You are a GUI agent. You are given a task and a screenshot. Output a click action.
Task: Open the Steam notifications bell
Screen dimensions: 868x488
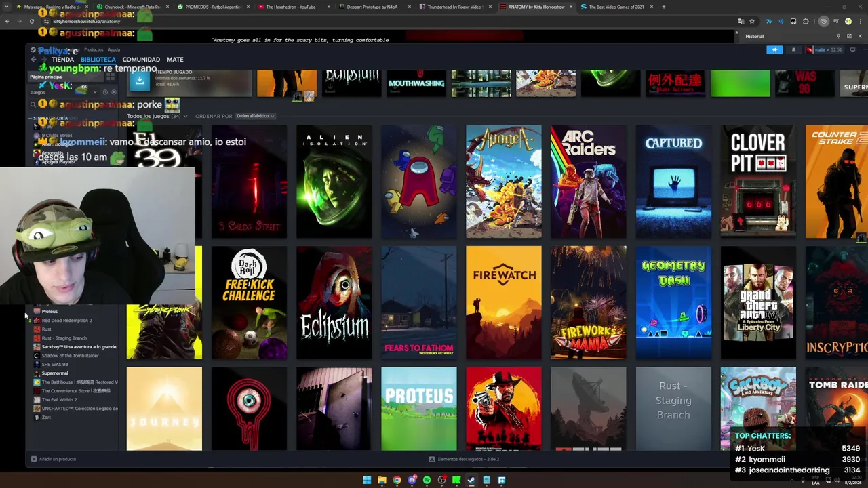793,49
